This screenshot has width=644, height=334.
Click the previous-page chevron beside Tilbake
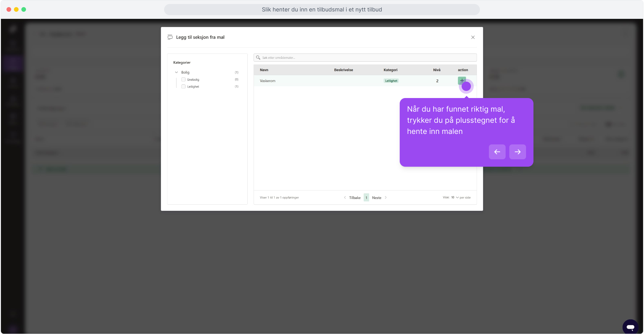tap(345, 198)
